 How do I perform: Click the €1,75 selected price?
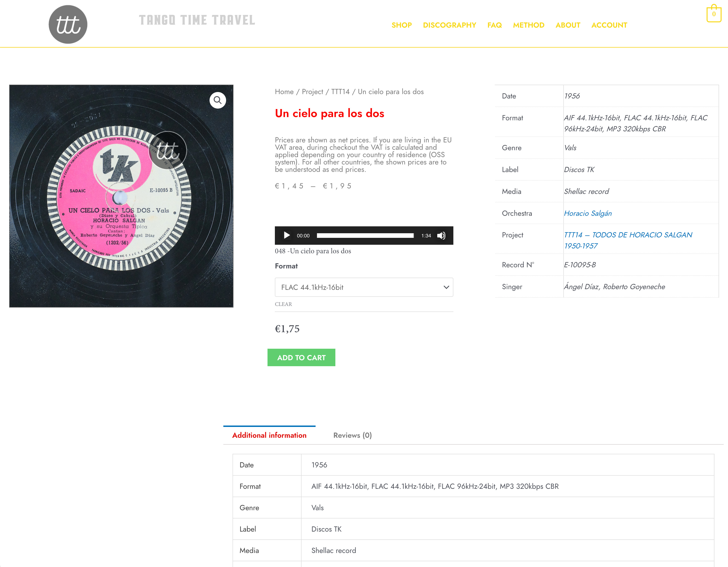287,329
